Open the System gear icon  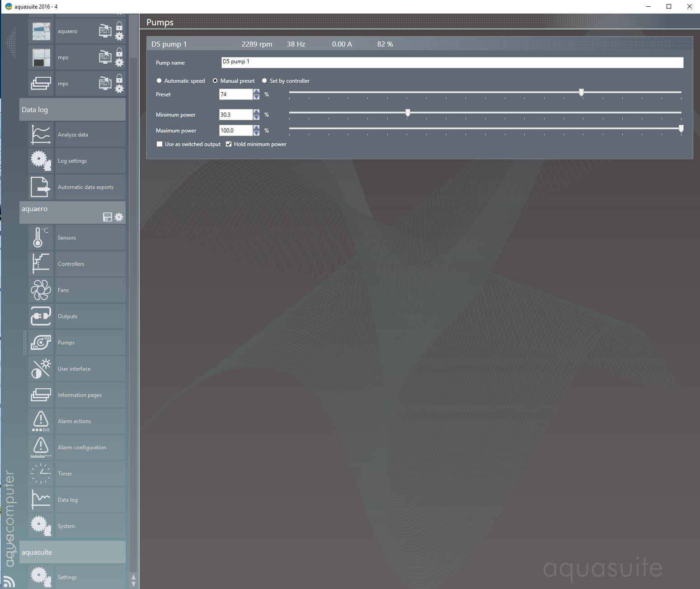point(41,526)
